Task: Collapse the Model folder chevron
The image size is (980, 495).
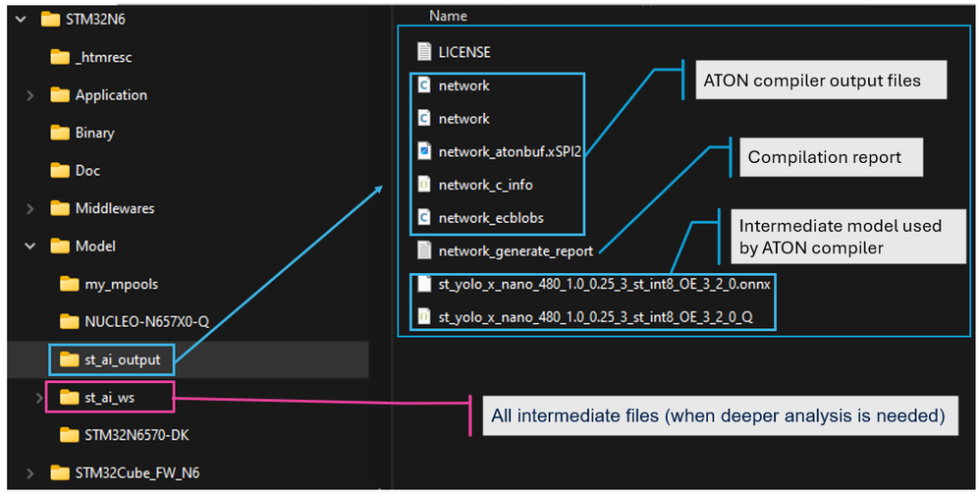Action: click(x=30, y=247)
